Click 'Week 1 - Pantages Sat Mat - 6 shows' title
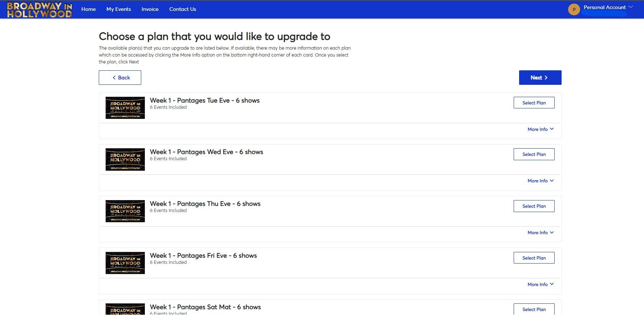 [x=205, y=307]
